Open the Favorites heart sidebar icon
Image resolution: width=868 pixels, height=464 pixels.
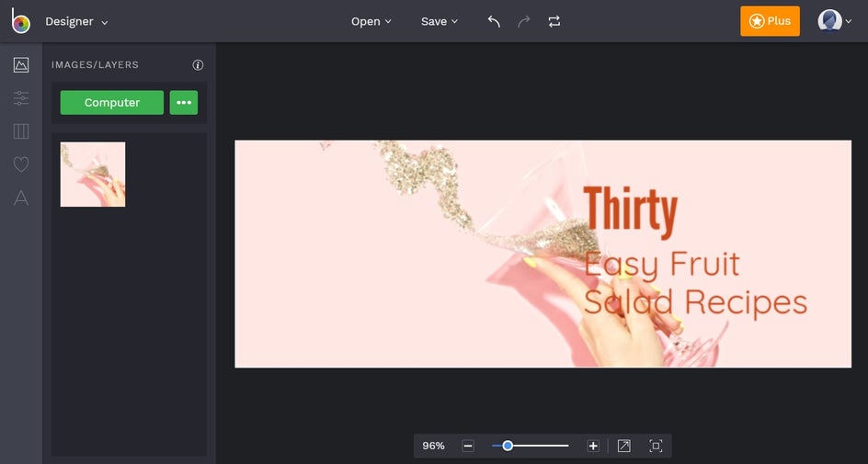(x=21, y=164)
